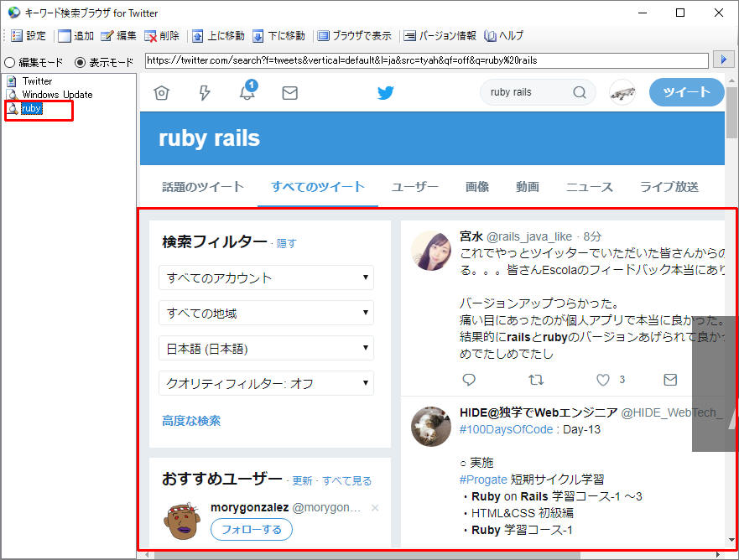Click 上に移動 (Move up) in toolbar
Viewport: 739px width, 560px height.
pyautogui.click(x=218, y=36)
